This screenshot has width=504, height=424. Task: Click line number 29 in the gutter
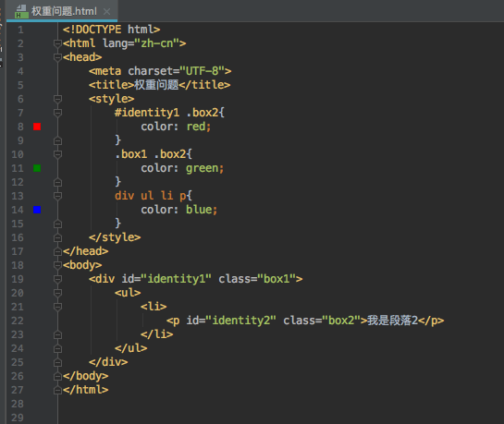pos(18,418)
